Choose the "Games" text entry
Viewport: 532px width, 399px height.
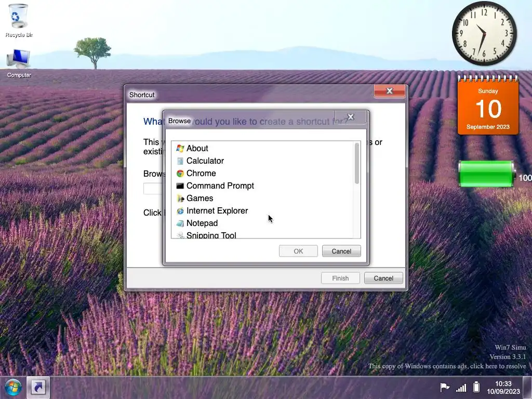pyautogui.click(x=199, y=198)
